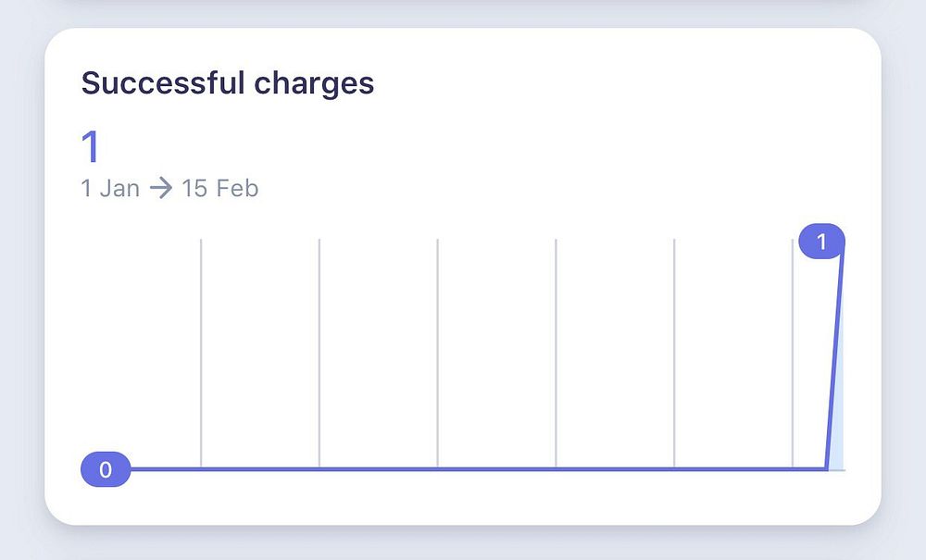Click the large purple total count 1

tap(91, 146)
